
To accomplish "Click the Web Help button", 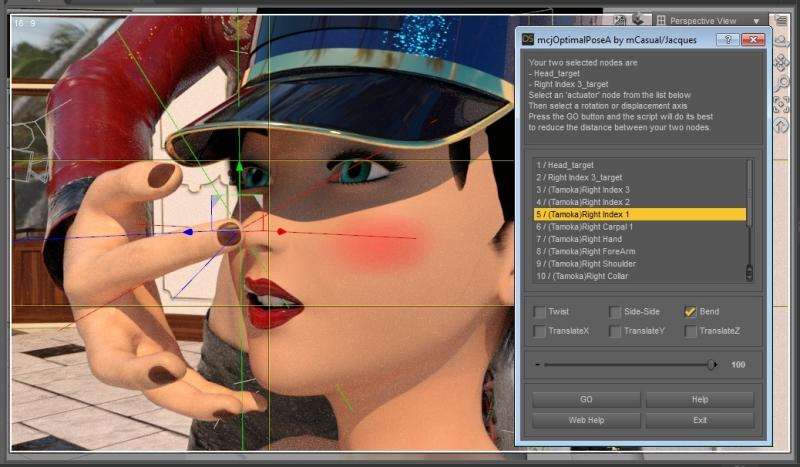I will [x=586, y=420].
